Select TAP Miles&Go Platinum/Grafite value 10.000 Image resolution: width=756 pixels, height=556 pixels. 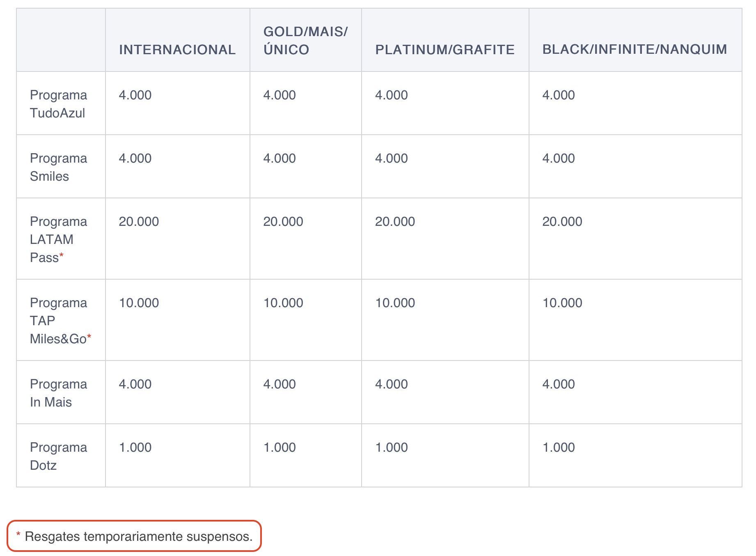point(395,303)
